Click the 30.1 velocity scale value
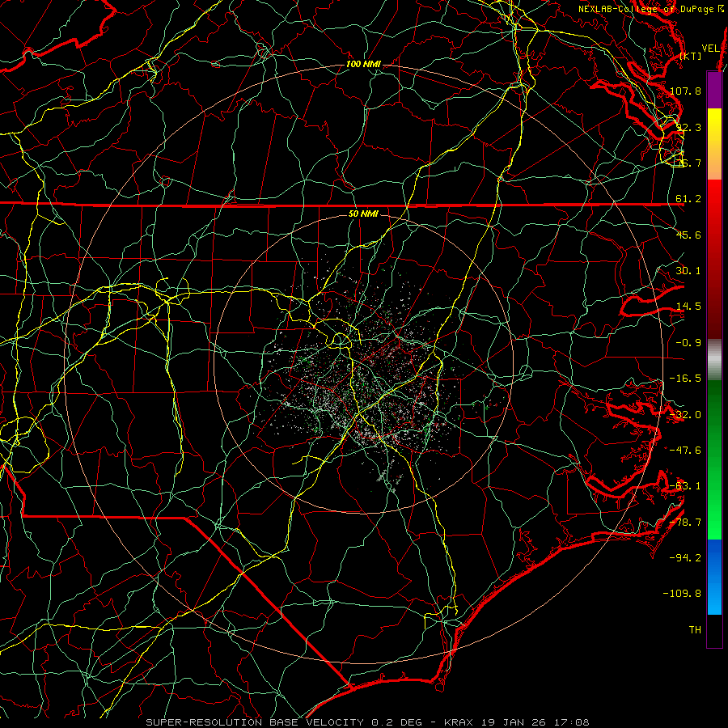Viewport: 728px width, 728px height. coord(688,271)
